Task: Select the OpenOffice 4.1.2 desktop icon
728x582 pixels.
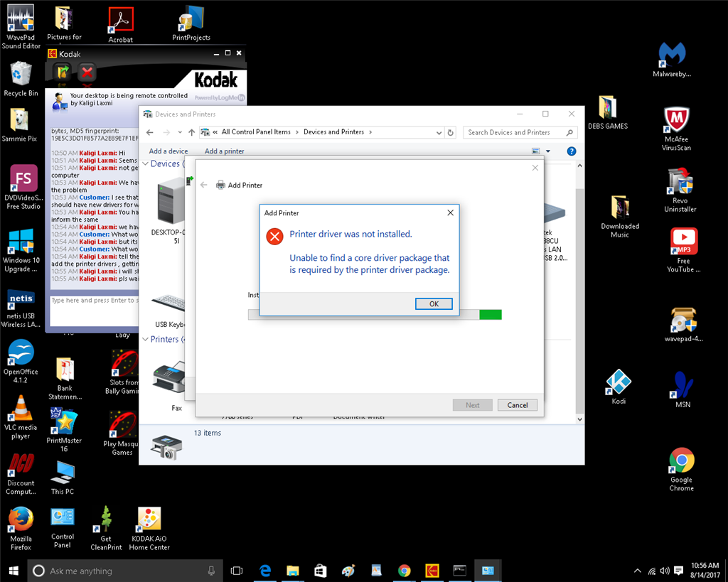Action: coord(21,362)
